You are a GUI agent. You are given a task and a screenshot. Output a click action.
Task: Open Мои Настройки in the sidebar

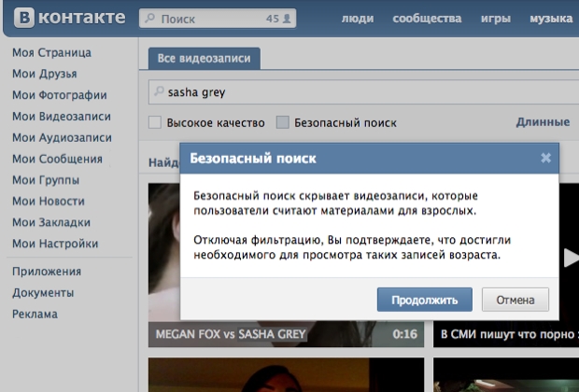(x=55, y=244)
